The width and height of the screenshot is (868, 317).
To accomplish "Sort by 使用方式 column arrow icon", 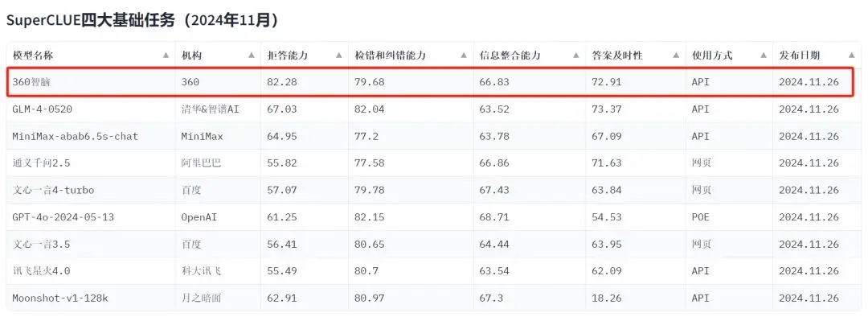I will [764, 56].
